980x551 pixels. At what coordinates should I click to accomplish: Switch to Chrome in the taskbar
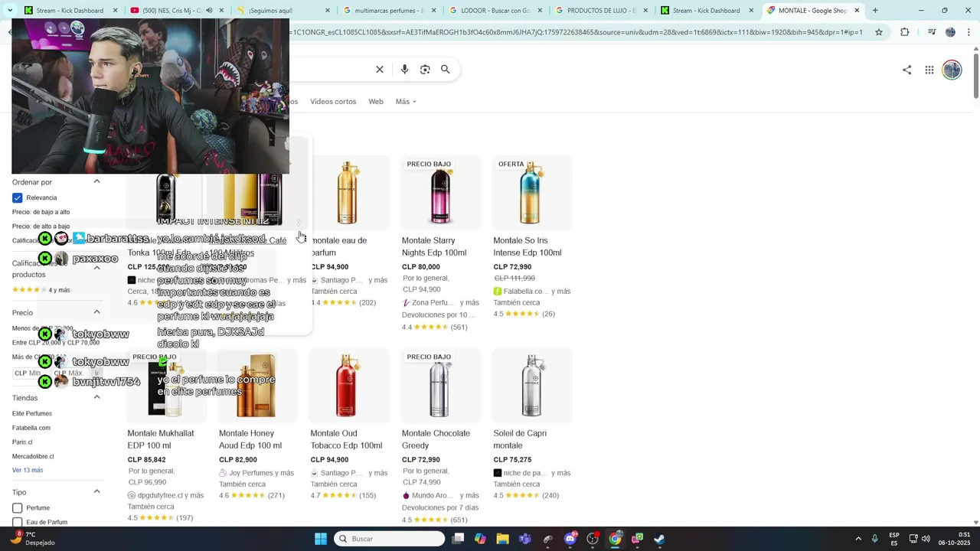click(615, 539)
